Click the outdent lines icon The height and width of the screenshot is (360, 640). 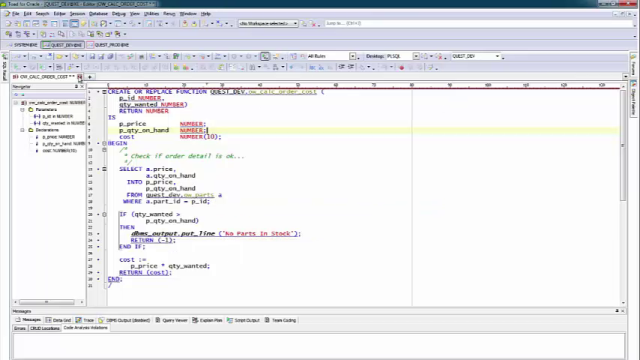(x=351, y=67)
